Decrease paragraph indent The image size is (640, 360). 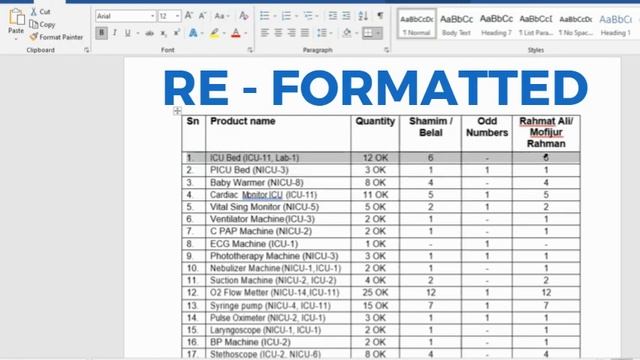pyautogui.click(x=333, y=16)
